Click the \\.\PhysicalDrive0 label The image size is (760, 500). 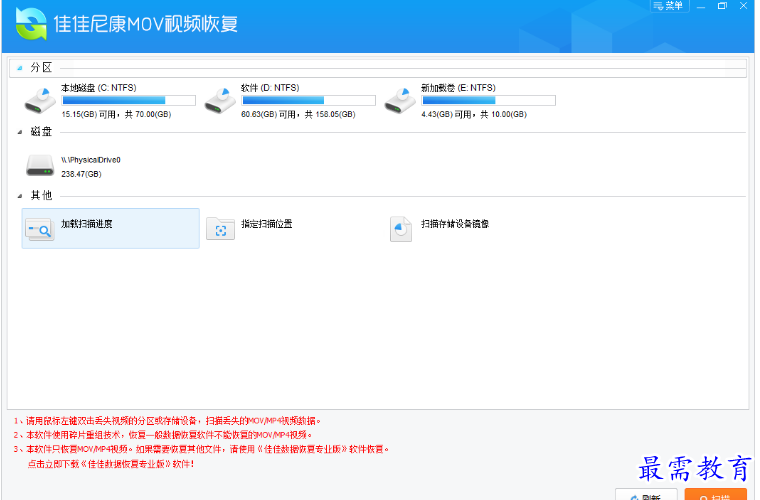[x=91, y=160]
